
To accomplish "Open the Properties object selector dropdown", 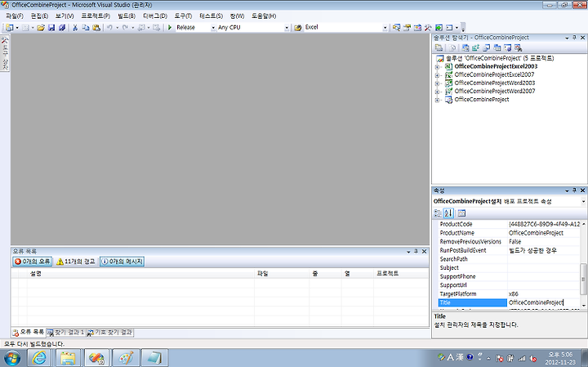I will (583, 202).
